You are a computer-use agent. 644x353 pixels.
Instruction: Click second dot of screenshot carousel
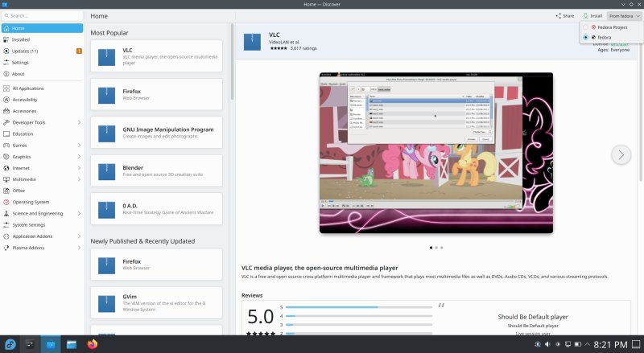point(436,248)
